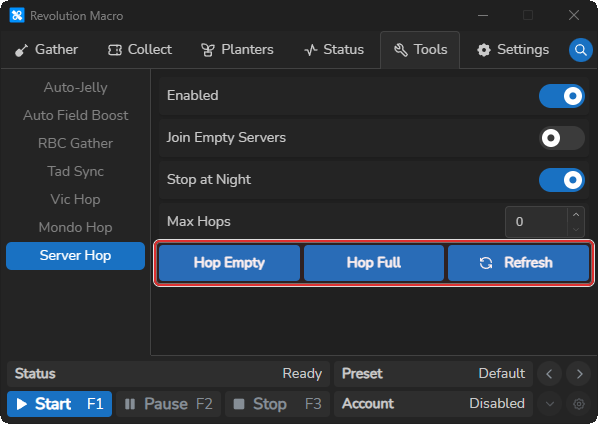Select the Server Hop sidebar item
The height and width of the screenshot is (424, 598).
(76, 256)
